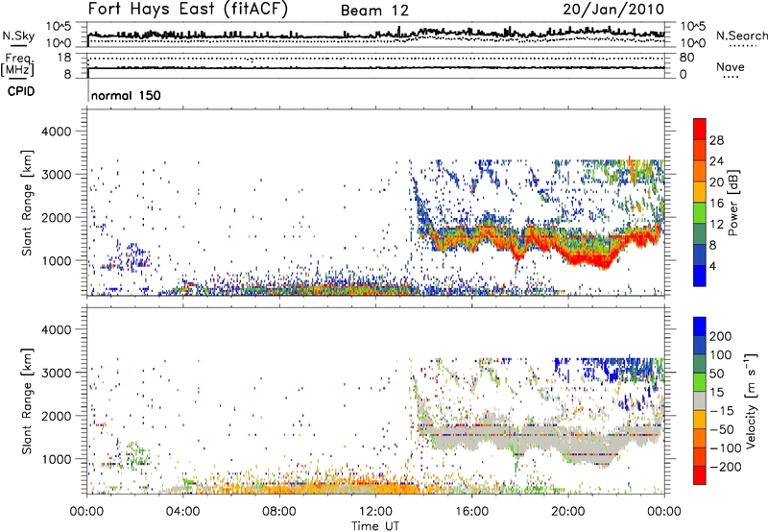Viewport: 768px width, 532px height.
Task: Click the power colorbar value '16'
Action: tap(716, 204)
